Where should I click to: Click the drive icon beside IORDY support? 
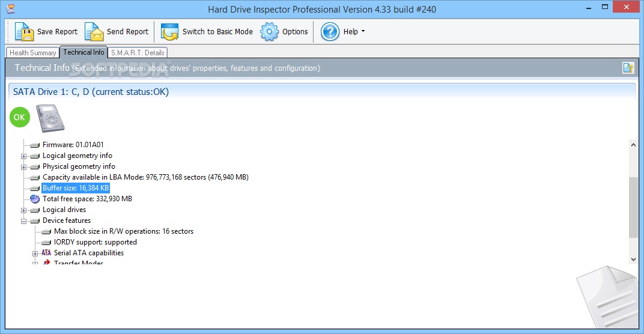pyautogui.click(x=46, y=242)
